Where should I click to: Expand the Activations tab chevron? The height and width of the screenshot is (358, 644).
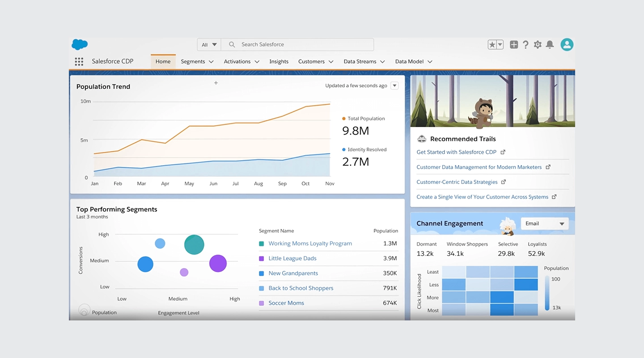click(x=257, y=62)
